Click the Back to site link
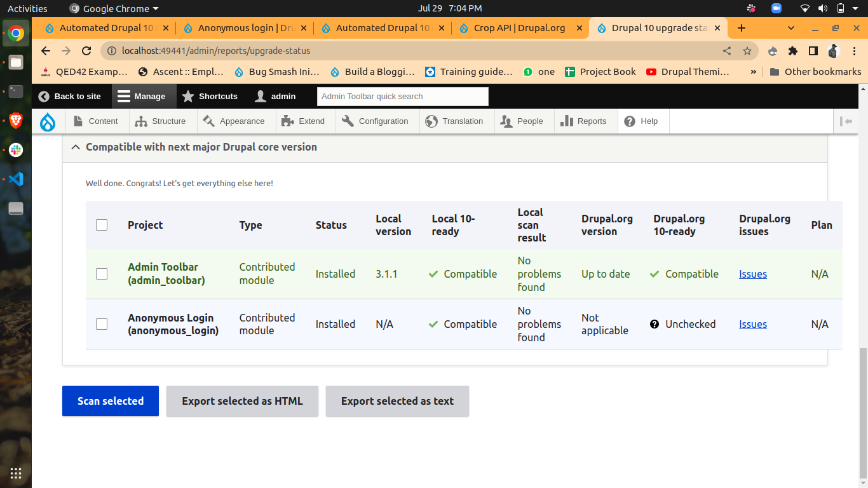Viewport: 868px width, 488px height. (x=69, y=97)
